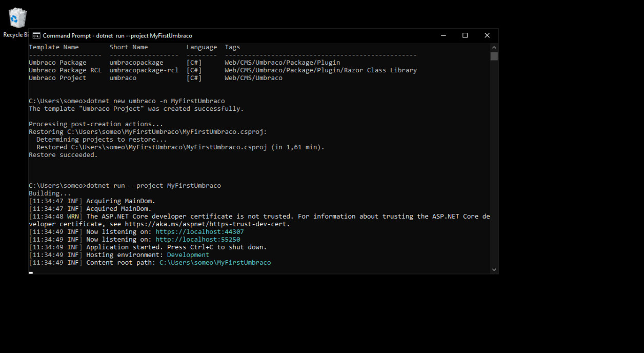The image size is (644, 353).
Task: Maximize the Command Prompt window
Action: [465, 35]
